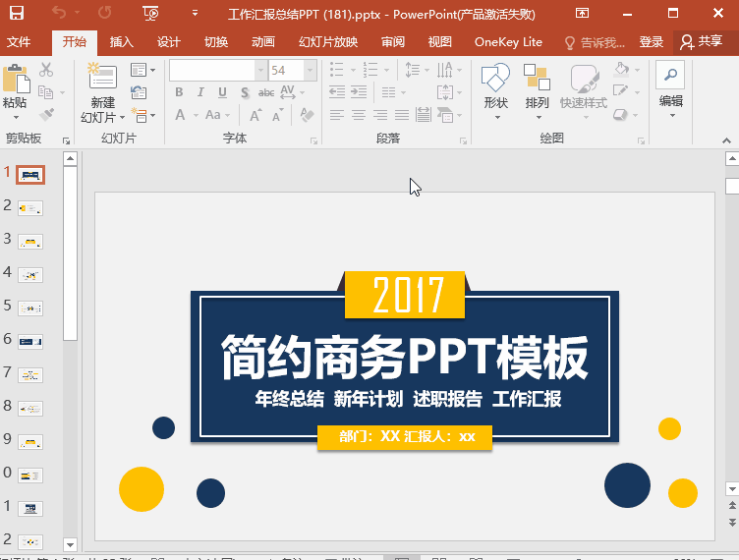
Task: Click the Redo icon in title bar
Action: coord(104,13)
